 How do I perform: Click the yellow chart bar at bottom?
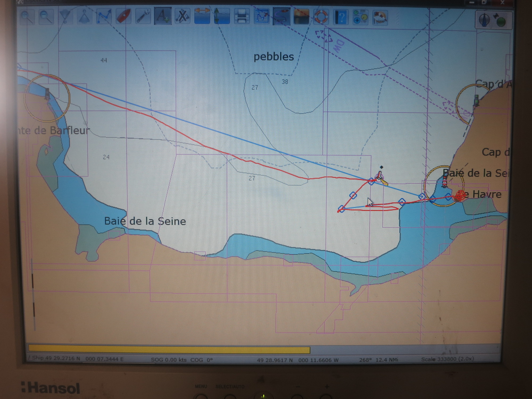(169, 349)
